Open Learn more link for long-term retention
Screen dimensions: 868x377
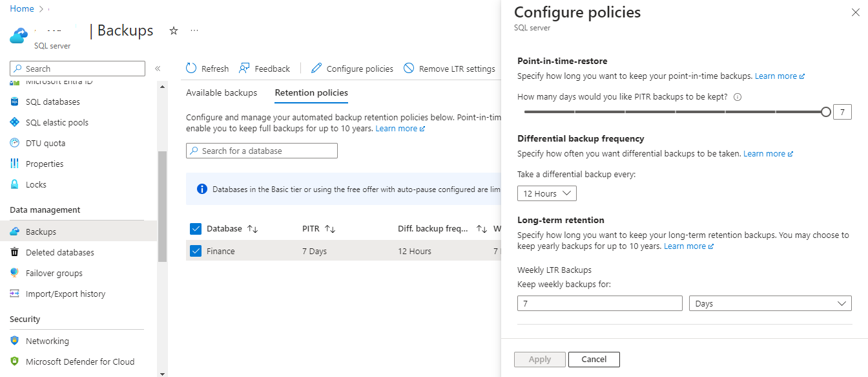[x=688, y=246]
